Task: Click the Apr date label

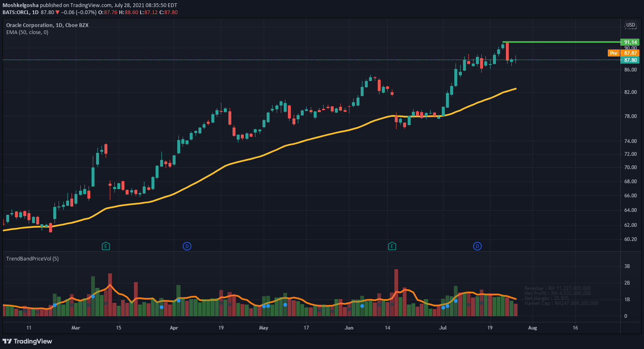Action: 174,328
